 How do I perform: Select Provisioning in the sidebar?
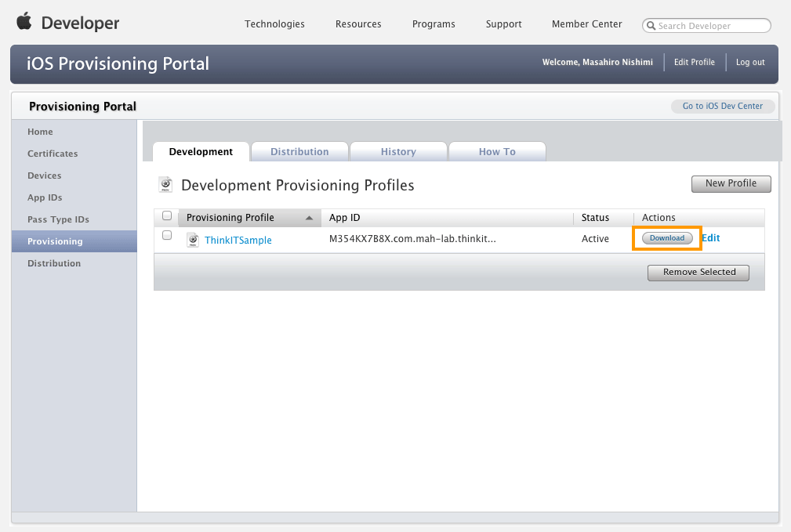point(74,241)
